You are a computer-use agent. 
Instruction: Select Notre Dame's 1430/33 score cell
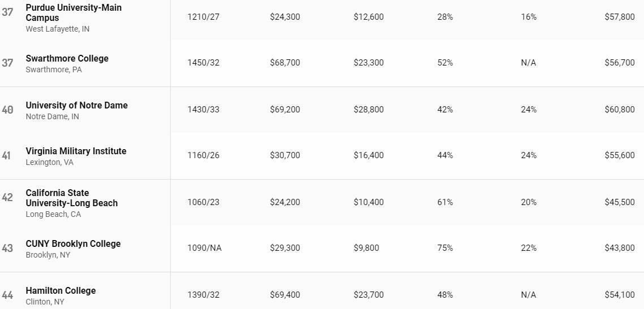pyautogui.click(x=204, y=109)
